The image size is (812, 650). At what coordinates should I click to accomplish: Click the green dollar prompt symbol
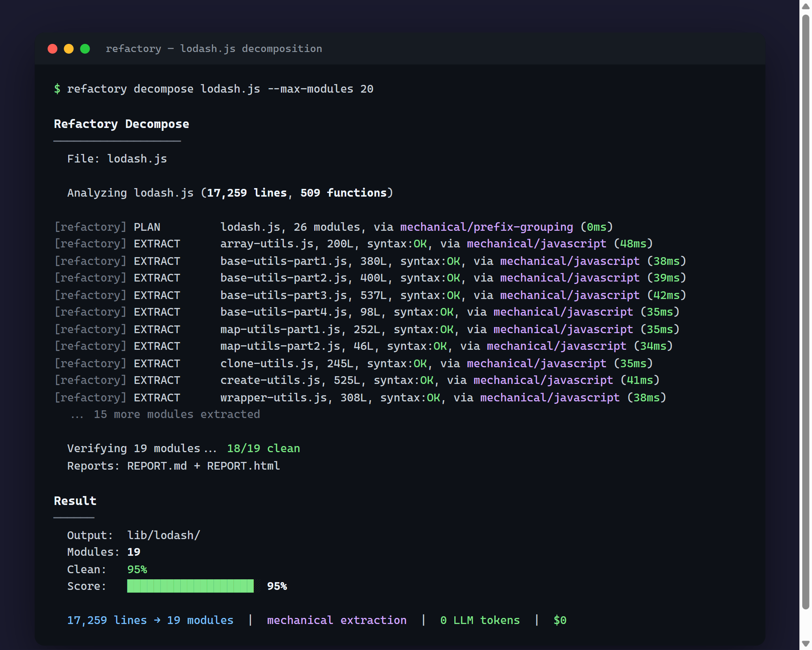point(57,89)
